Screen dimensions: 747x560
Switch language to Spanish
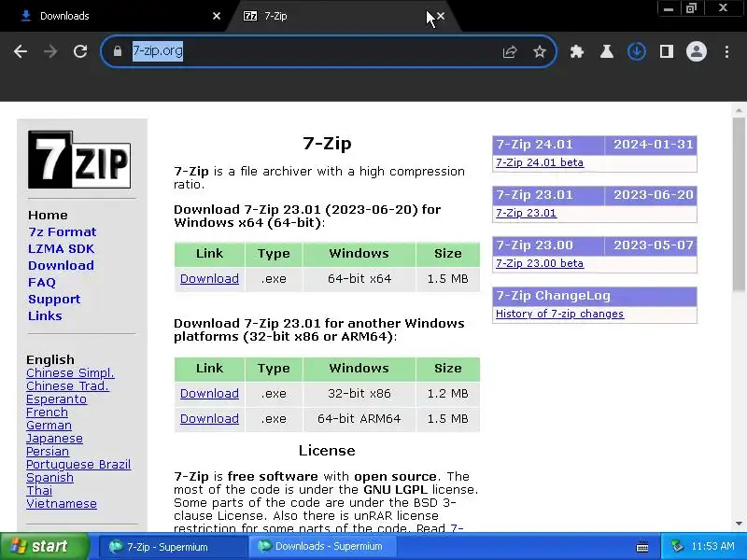(x=49, y=477)
